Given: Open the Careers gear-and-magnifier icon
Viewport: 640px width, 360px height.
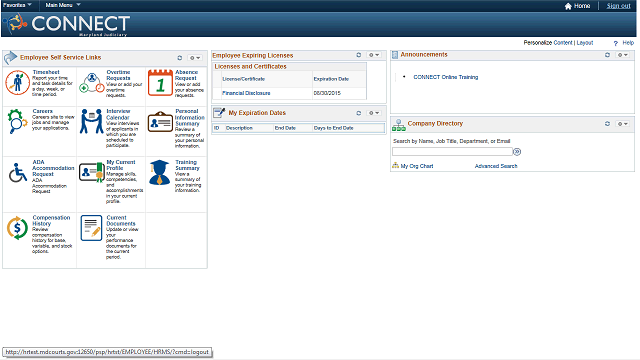Looking at the screenshot, I should click(x=17, y=121).
